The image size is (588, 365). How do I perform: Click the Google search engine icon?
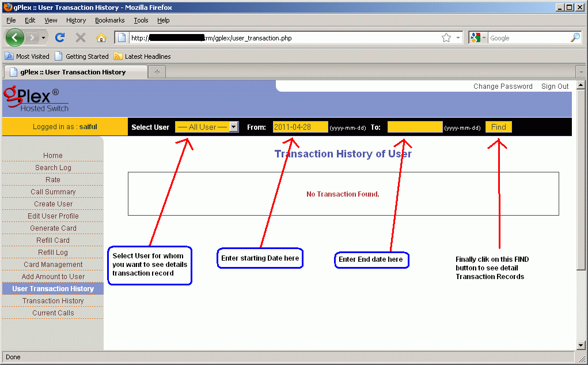tap(476, 37)
